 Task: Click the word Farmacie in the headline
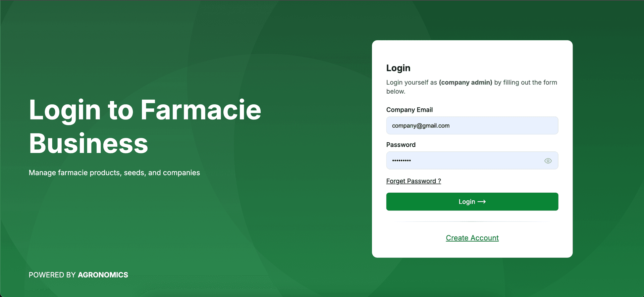pyautogui.click(x=201, y=110)
